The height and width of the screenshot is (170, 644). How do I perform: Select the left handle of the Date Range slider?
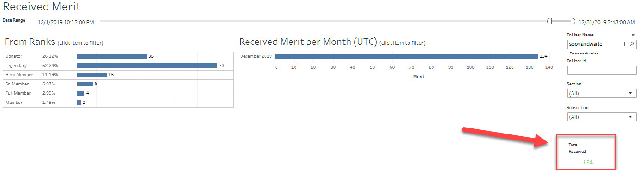click(x=549, y=21)
